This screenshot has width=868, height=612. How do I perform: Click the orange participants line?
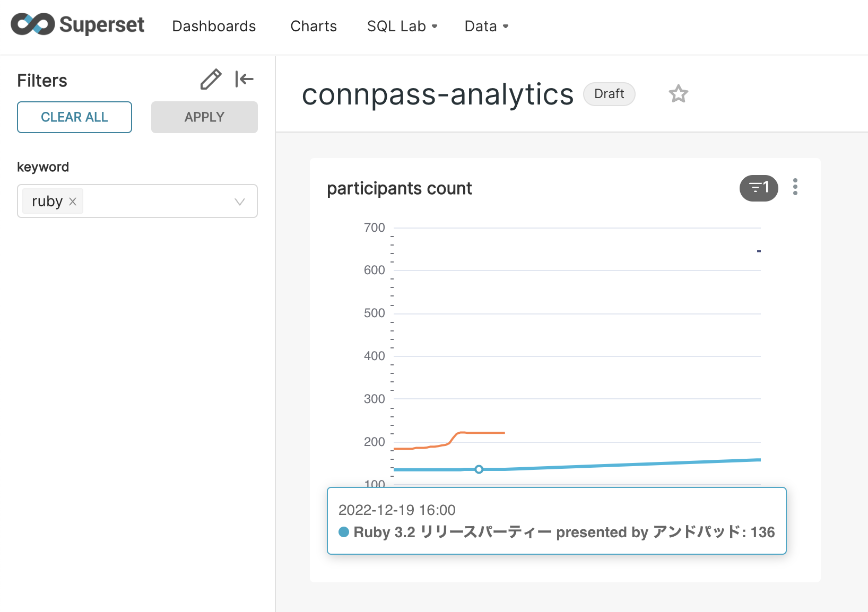coord(478,433)
